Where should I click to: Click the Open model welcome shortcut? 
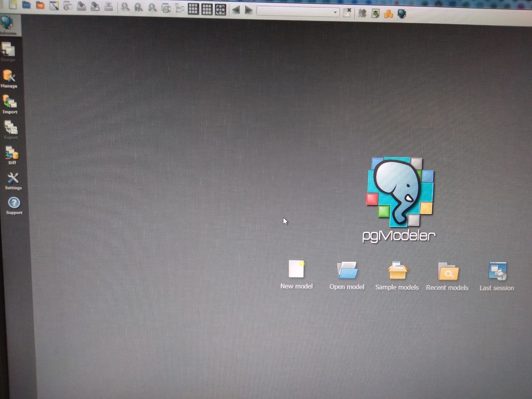[x=347, y=275]
